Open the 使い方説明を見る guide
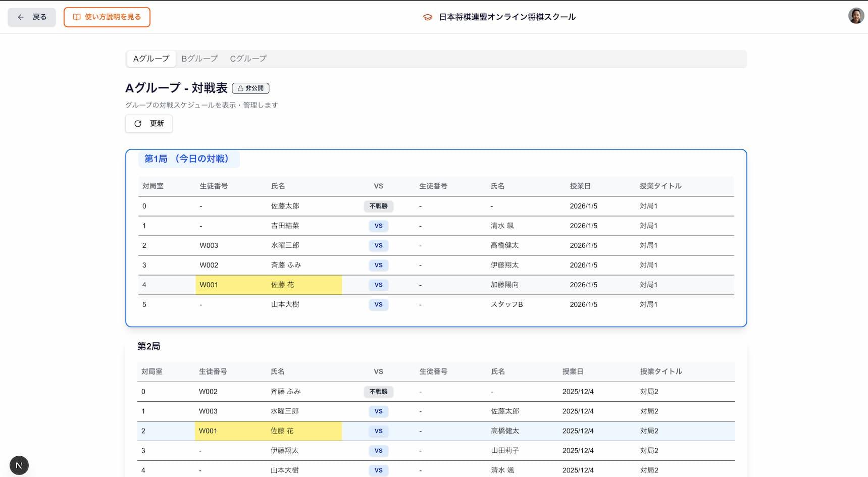The width and height of the screenshot is (868, 477). [107, 17]
